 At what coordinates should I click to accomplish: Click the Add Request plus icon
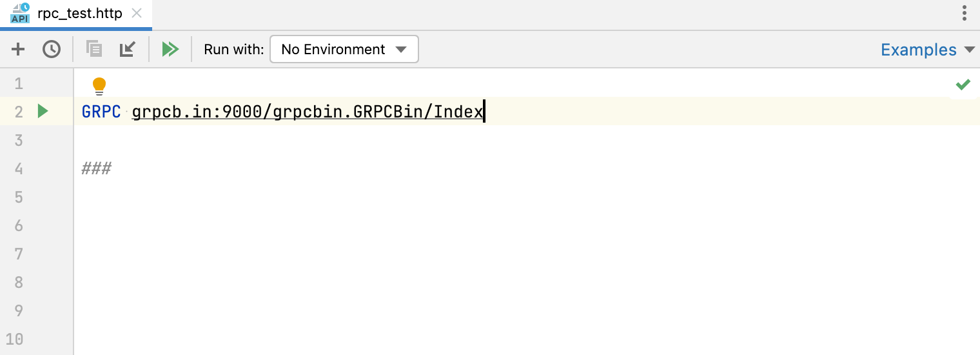point(18,49)
